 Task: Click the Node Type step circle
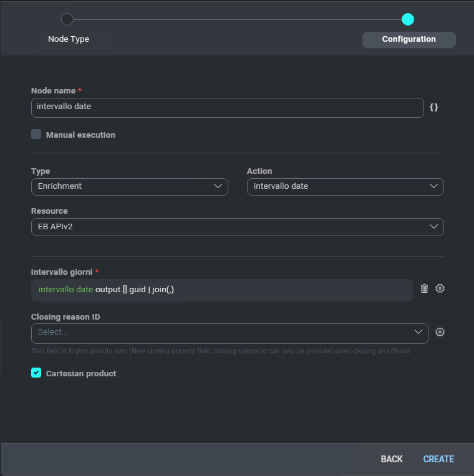point(67,19)
